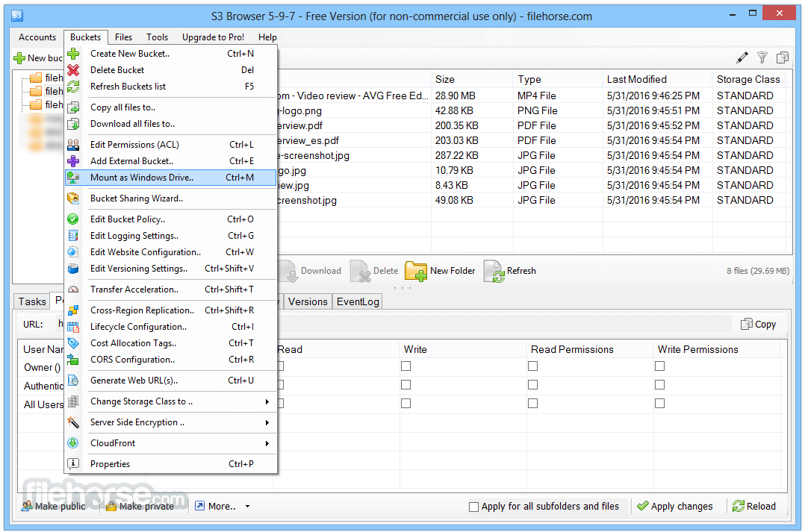The image size is (805, 532).
Task: Toggle Write Permissions checkbox in Authenticated row
Action: (659, 385)
